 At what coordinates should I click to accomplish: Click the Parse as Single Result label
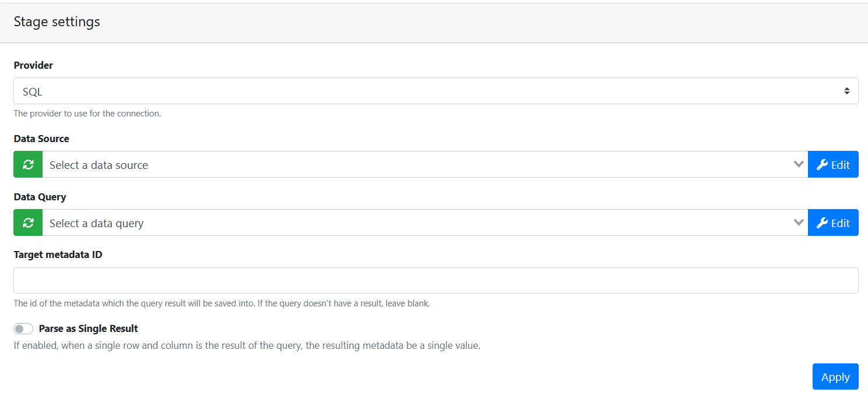[89, 329]
